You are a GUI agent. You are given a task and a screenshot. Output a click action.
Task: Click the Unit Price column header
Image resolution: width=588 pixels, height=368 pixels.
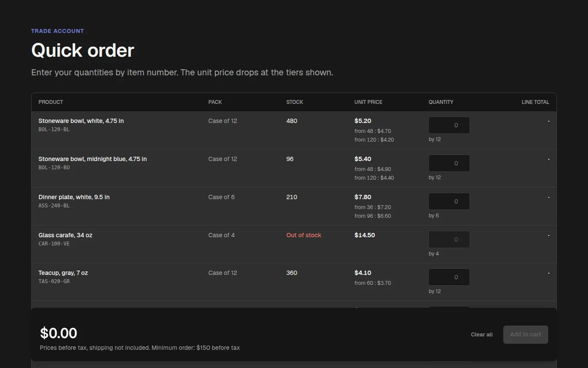click(368, 102)
